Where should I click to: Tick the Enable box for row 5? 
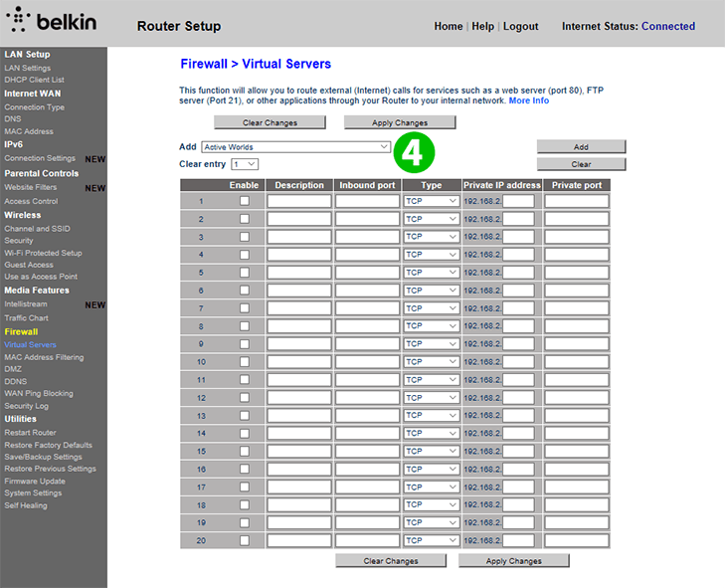[245, 273]
